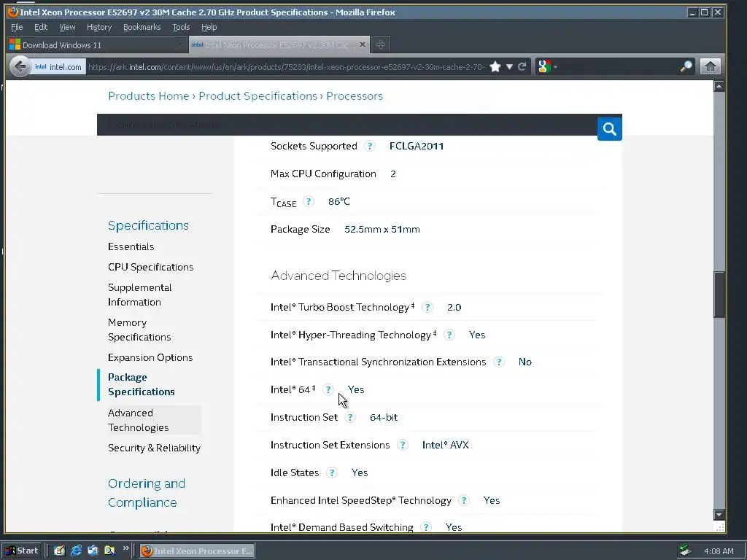The height and width of the screenshot is (560, 747).
Task: Show help for Intel 64
Action: click(328, 389)
